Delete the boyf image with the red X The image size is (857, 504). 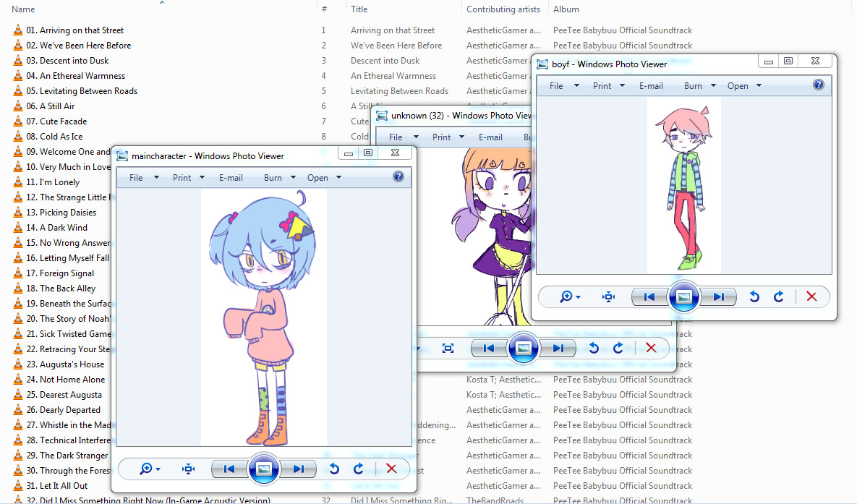click(811, 296)
